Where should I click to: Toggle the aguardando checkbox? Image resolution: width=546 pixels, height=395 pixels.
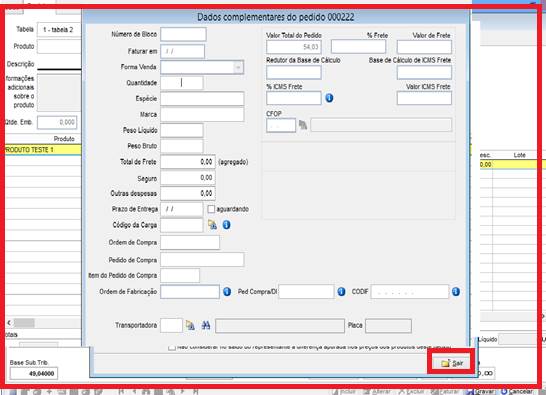(211, 209)
